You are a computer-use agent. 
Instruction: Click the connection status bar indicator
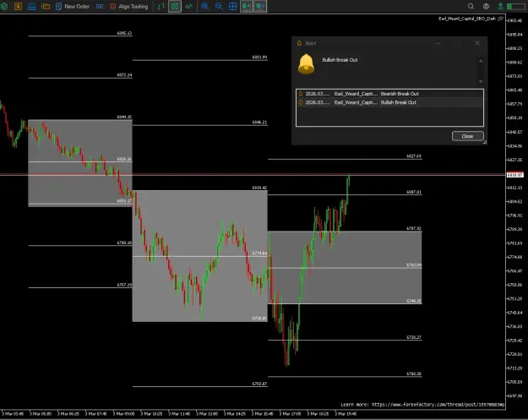tap(514, 6)
